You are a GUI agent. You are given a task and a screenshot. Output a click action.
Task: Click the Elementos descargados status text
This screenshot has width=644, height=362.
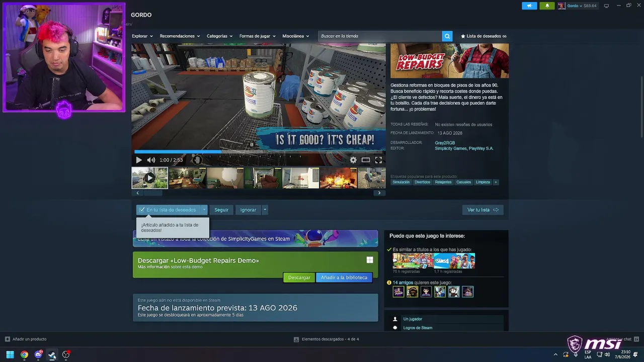[330, 339]
